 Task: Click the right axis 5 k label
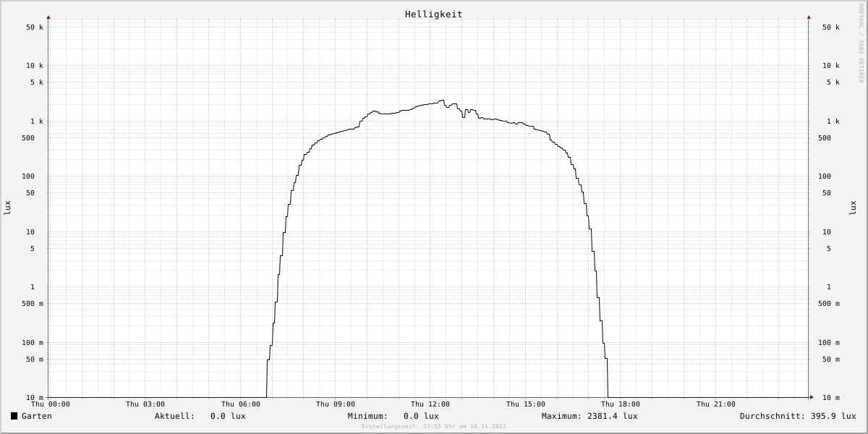click(x=833, y=82)
